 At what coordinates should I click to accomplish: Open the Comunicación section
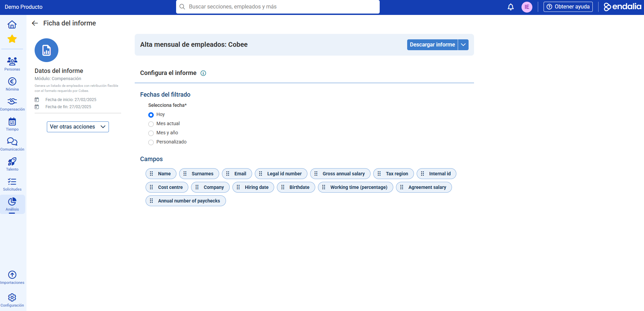[x=12, y=144]
